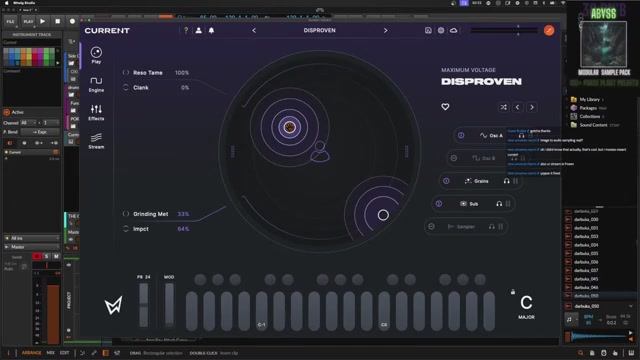640x360 pixels.
Task: Open the C Major scale selector
Action: 526,307
